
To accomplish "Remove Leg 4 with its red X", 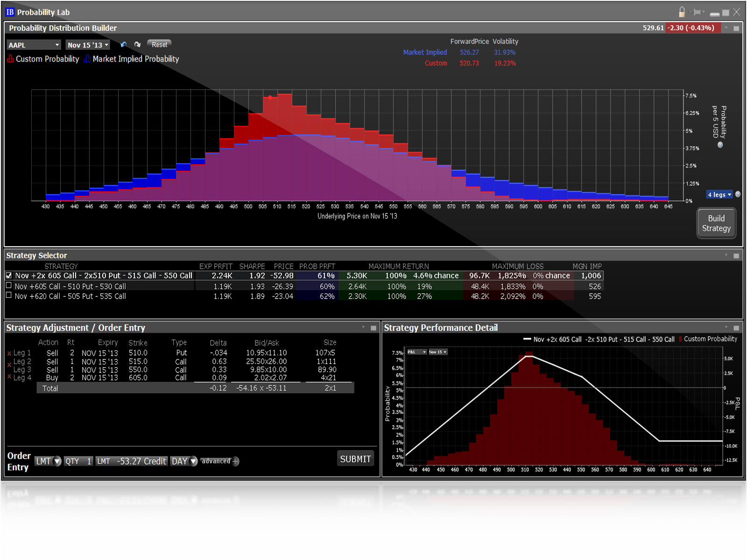I will click(x=9, y=376).
